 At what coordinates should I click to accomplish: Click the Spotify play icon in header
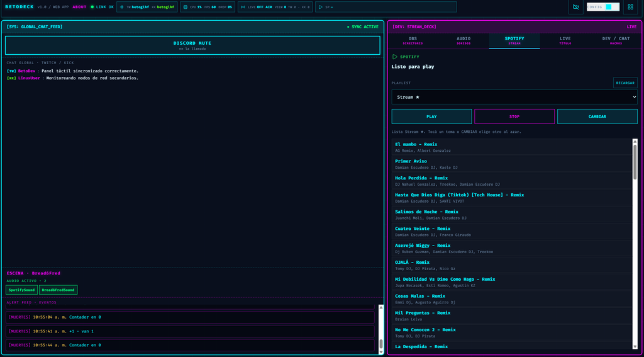320,7
